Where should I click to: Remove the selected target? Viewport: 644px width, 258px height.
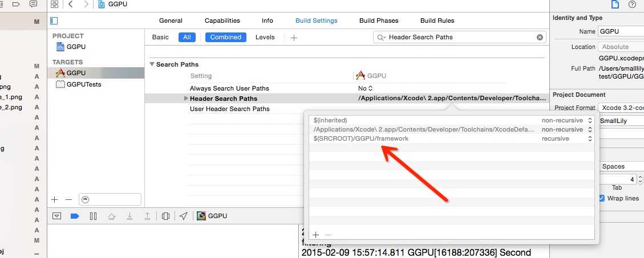tap(68, 200)
